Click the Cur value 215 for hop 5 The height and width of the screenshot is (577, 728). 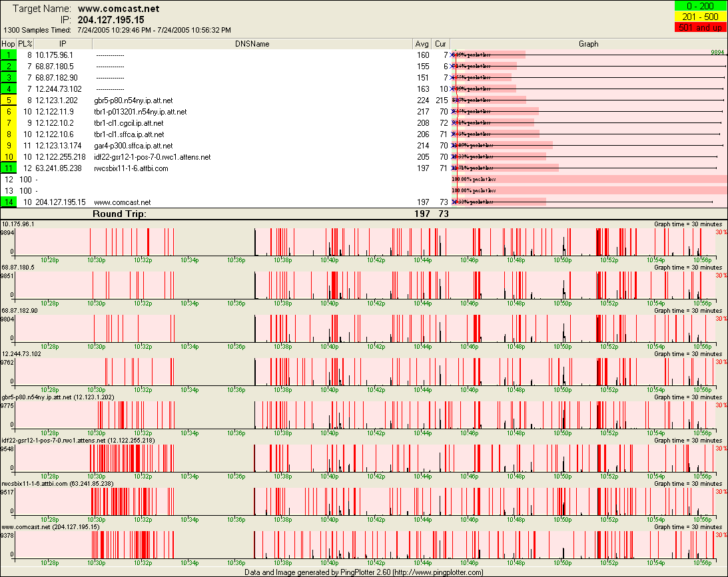click(x=442, y=100)
